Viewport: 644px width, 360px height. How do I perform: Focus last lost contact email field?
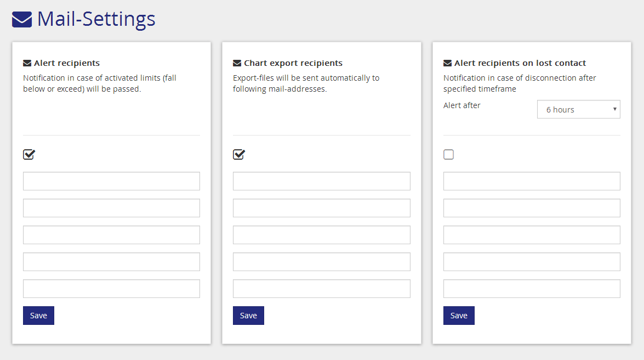(x=532, y=289)
